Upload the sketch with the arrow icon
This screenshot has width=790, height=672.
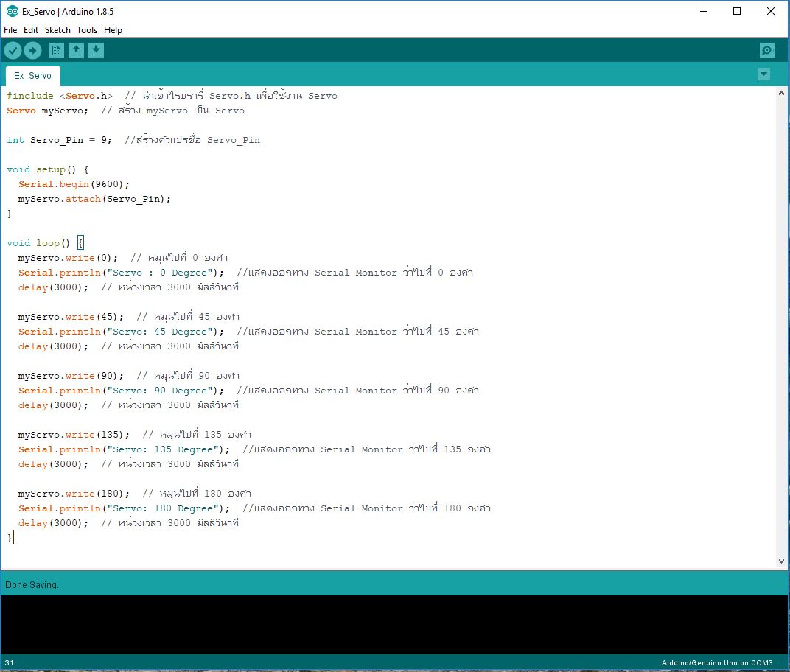point(33,50)
